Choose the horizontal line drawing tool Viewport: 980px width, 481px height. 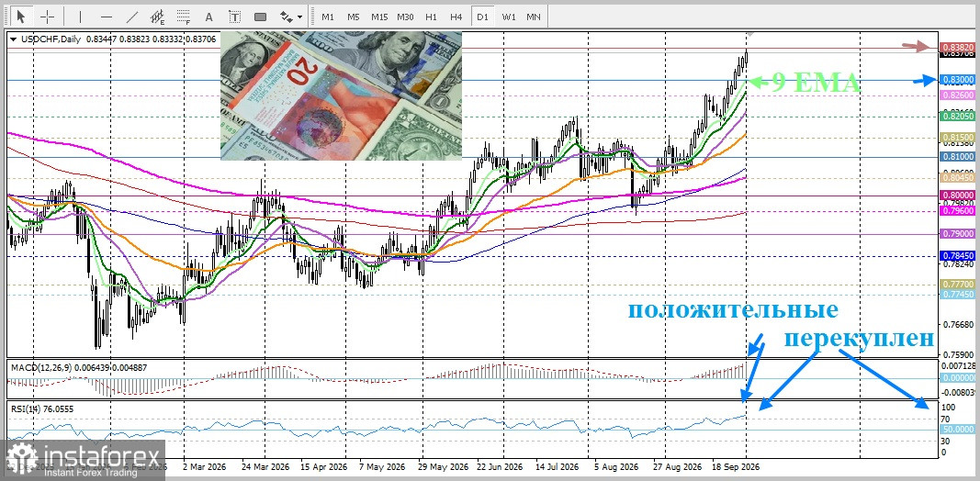point(107,17)
